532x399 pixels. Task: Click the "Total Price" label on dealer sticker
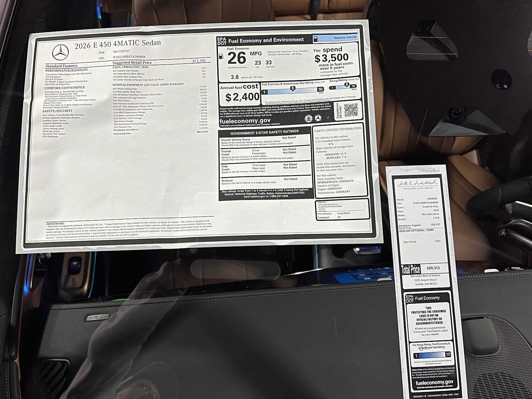click(x=410, y=269)
